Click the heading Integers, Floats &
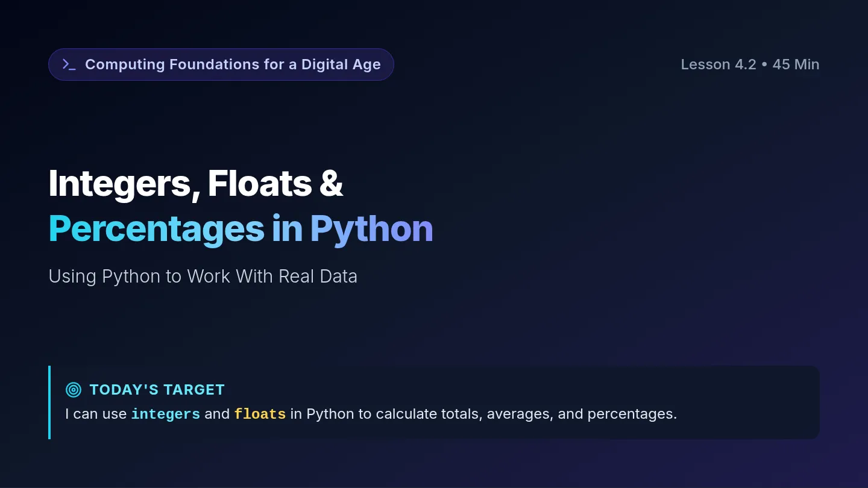Screen dimensions: 868x488 point(196,183)
